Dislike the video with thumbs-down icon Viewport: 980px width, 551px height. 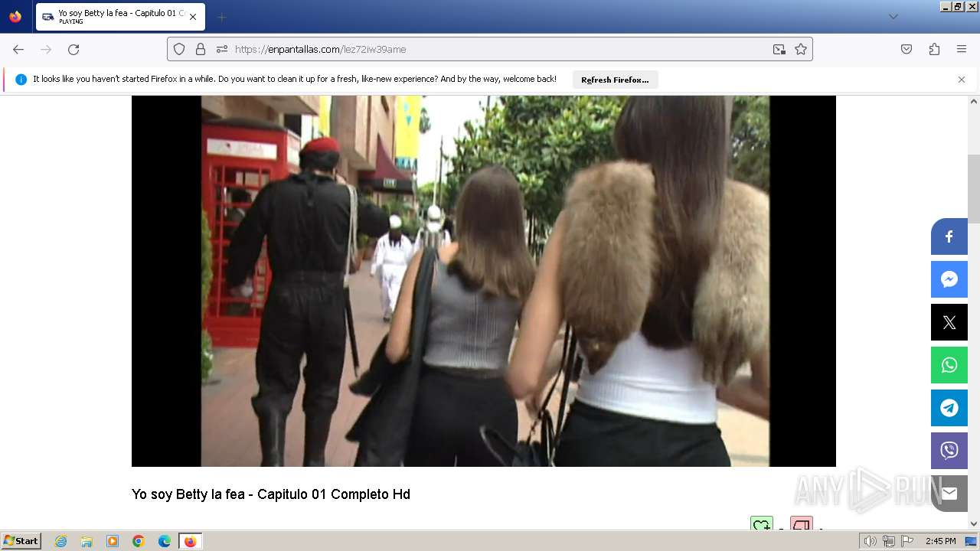click(x=801, y=525)
